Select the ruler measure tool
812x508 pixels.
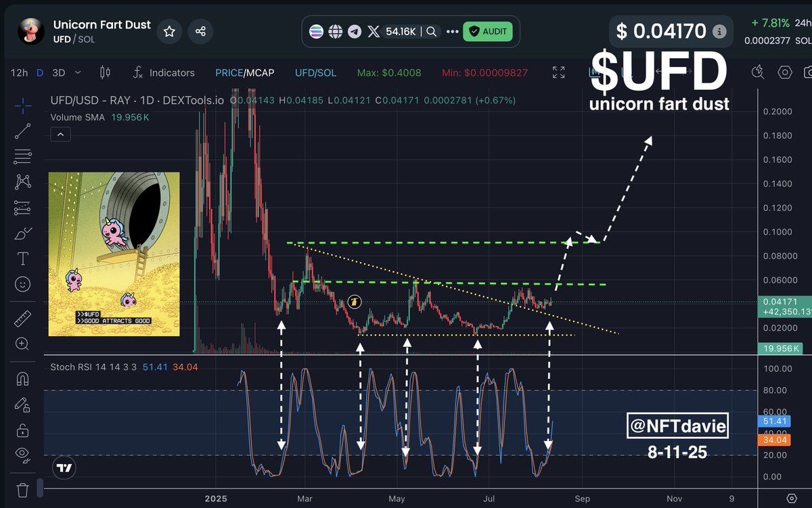(x=23, y=318)
